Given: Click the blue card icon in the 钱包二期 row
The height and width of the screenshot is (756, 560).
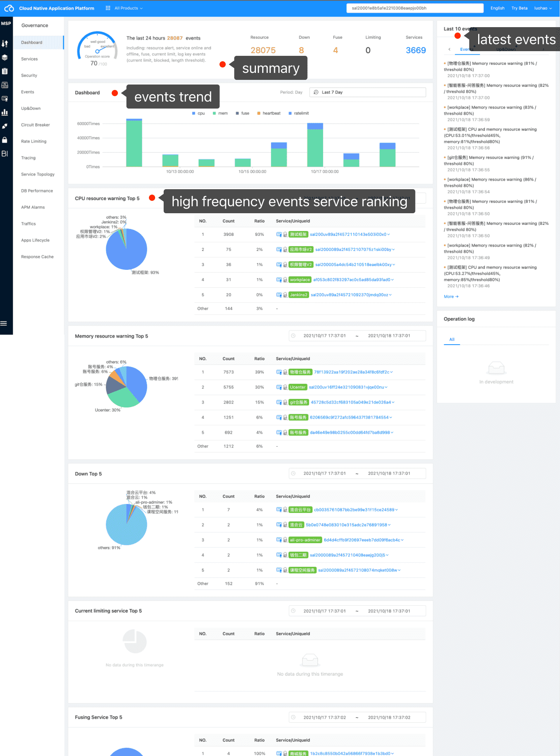Looking at the screenshot, I should pyautogui.click(x=279, y=555).
